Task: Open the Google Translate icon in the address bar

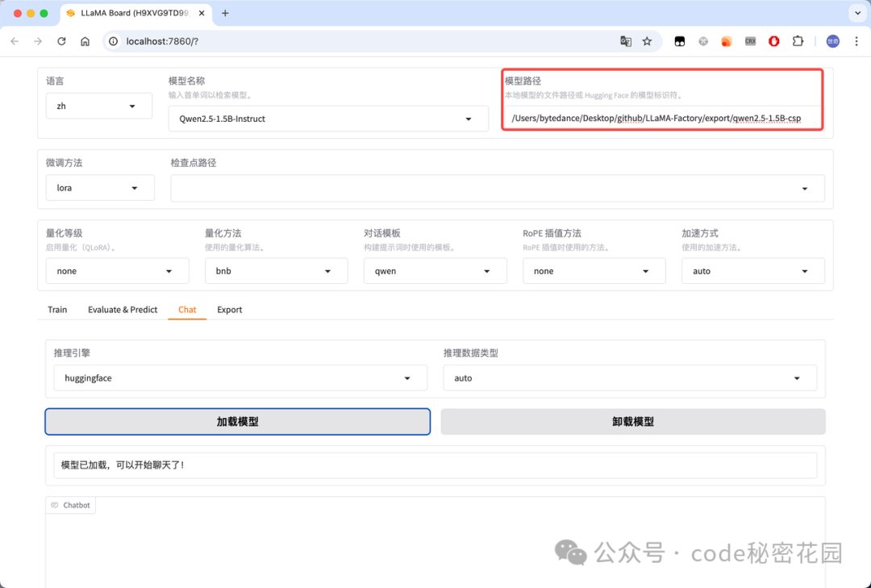Action: (x=626, y=40)
